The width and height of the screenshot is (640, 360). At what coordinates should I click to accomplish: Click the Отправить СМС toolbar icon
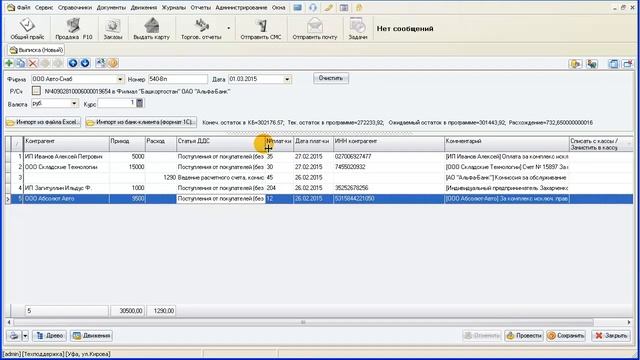point(261,29)
